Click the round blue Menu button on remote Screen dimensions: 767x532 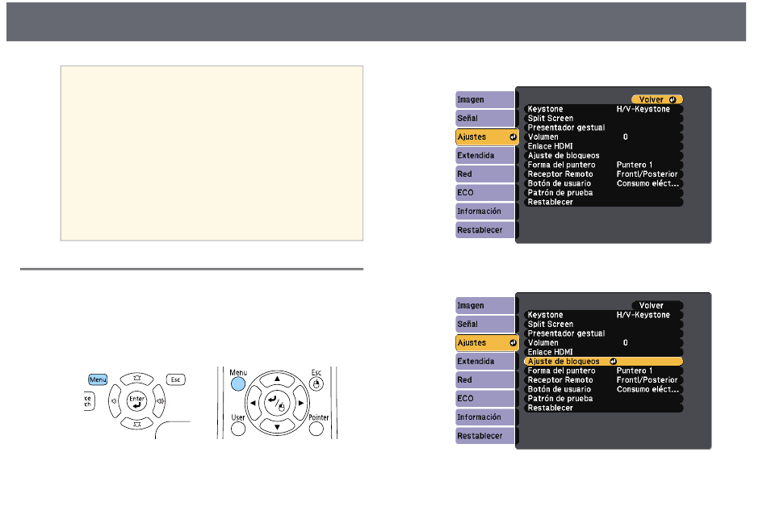[x=238, y=383]
